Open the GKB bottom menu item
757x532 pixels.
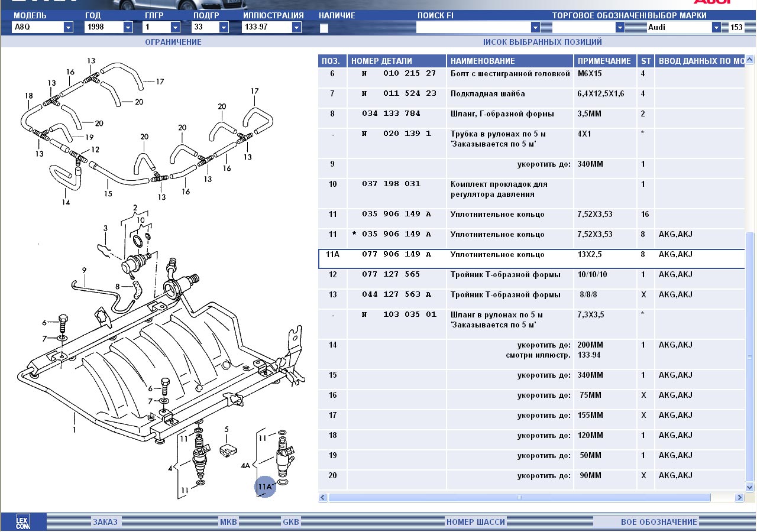tap(291, 522)
